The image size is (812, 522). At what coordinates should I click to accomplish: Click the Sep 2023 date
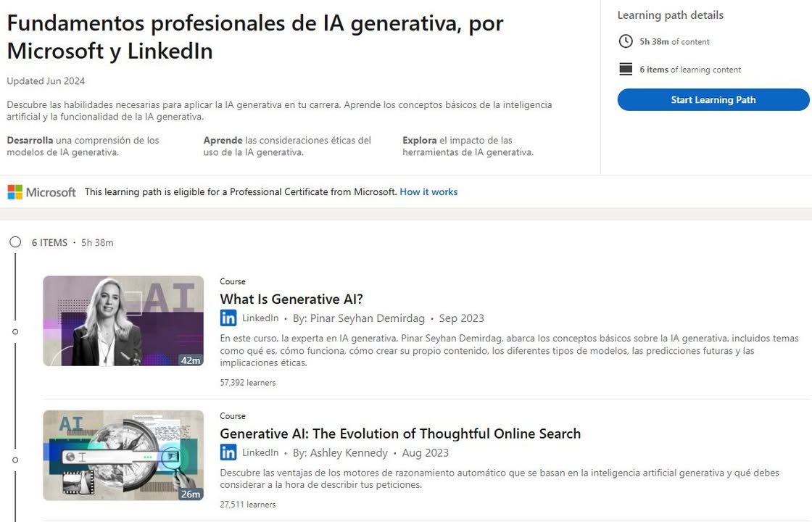point(461,318)
